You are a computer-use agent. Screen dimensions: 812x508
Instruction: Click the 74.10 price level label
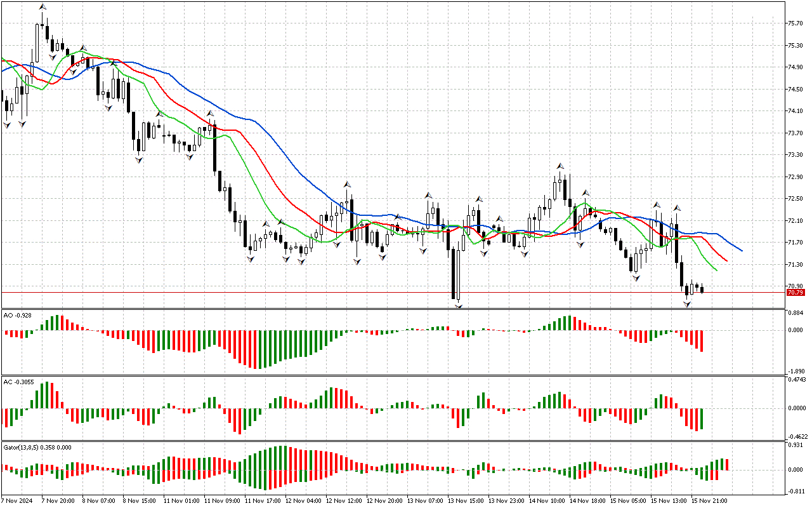794,111
